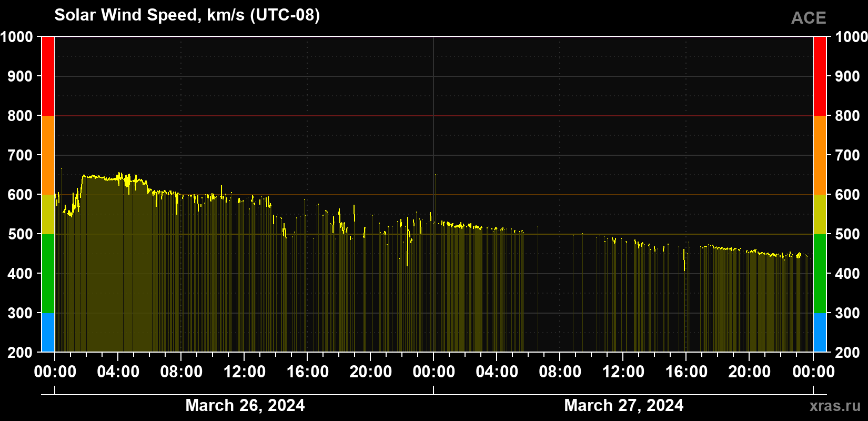
Task: Click the orange color band on left scale
Action: tap(48, 155)
